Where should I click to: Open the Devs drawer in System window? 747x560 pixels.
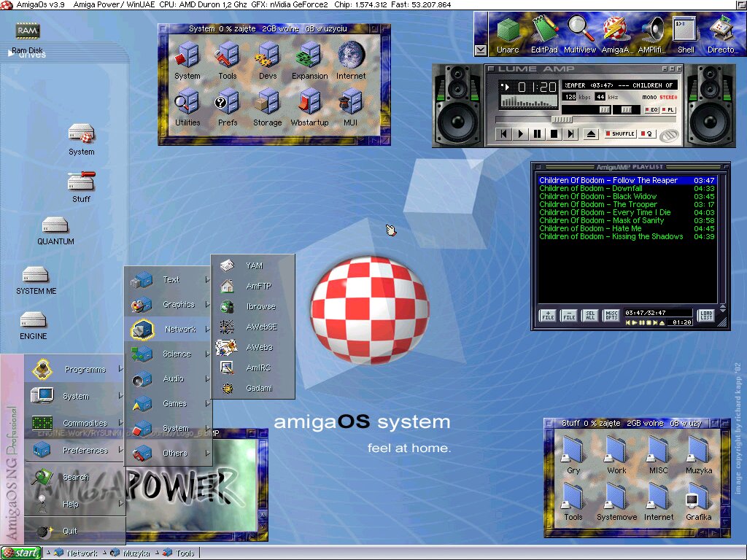pyautogui.click(x=268, y=60)
